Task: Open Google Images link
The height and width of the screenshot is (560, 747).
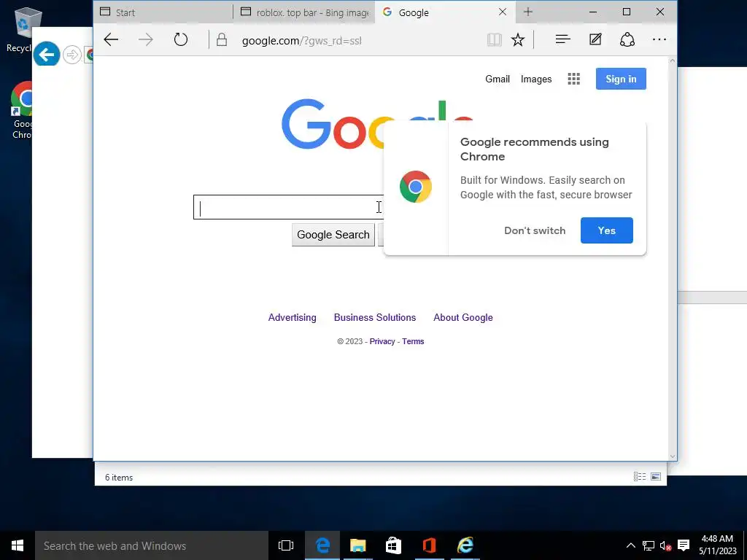Action: [x=536, y=79]
